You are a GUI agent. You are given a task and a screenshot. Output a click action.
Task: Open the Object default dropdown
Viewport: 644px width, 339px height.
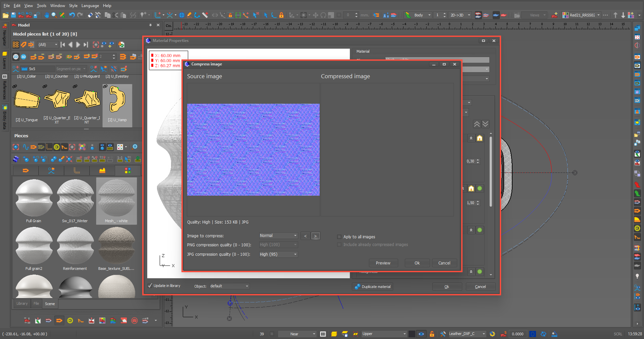point(229,286)
